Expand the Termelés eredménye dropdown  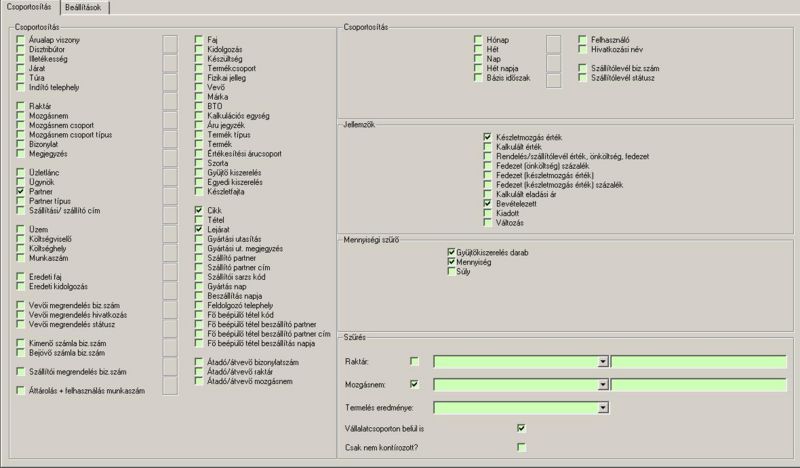point(604,407)
